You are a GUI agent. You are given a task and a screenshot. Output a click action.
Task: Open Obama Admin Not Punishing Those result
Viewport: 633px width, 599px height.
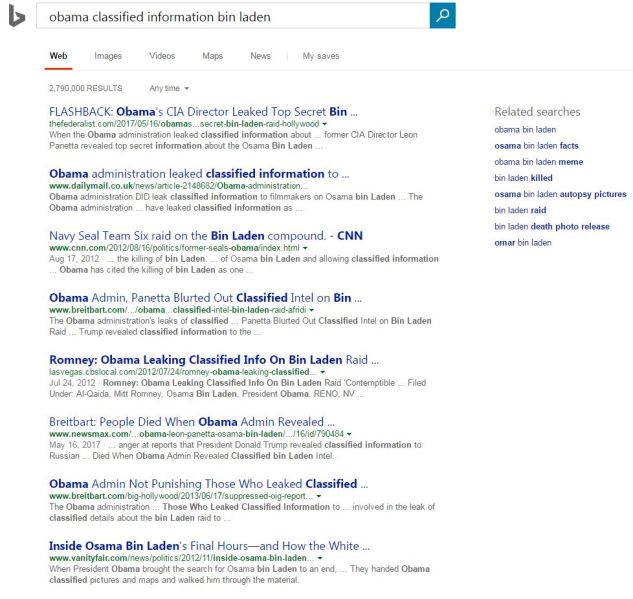[x=208, y=484]
